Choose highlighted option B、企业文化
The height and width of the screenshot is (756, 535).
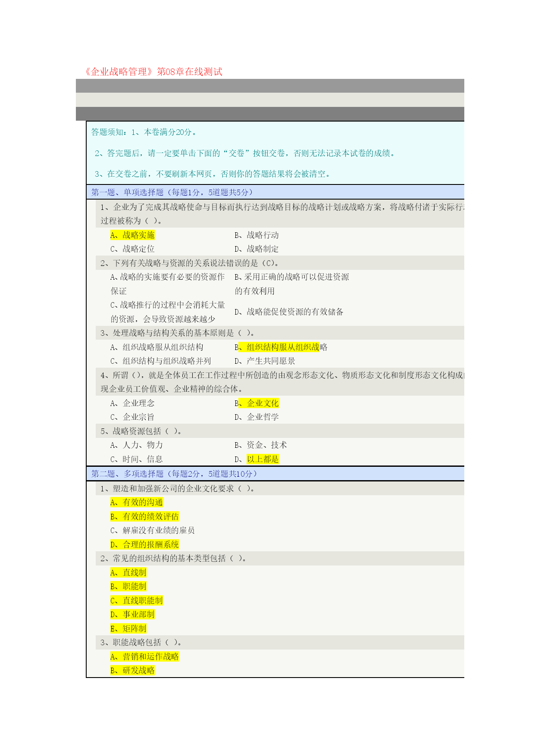point(257,403)
